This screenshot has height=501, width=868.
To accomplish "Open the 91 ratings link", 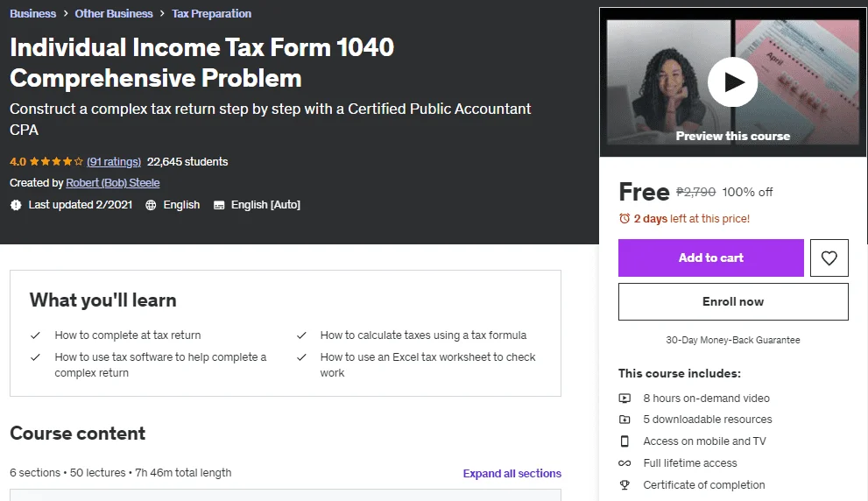I will tap(114, 162).
